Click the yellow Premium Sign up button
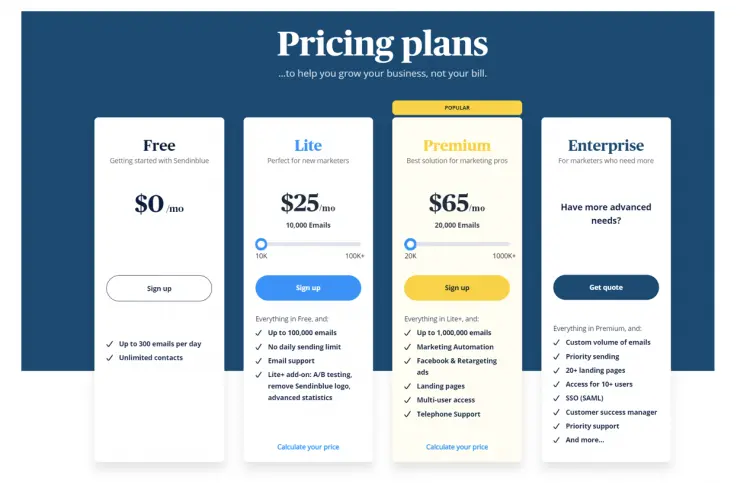Image resolution: width=750 pixels, height=483 pixels. pyautogui.click(x=457, y=288)
